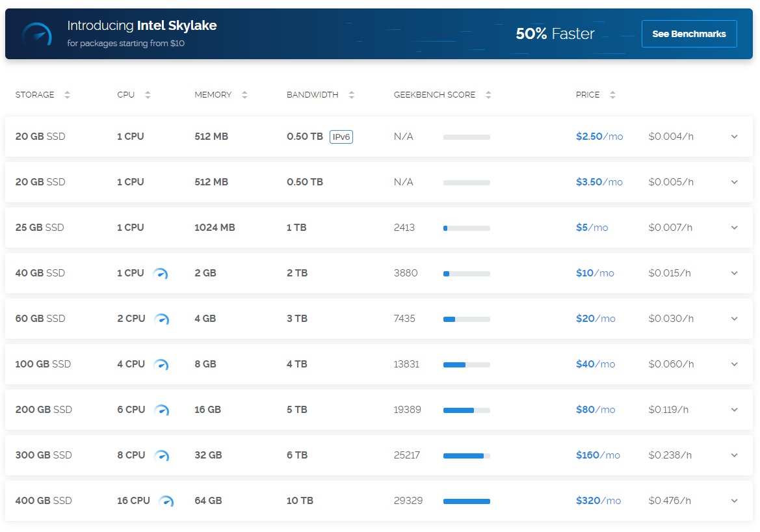760x532 pixels.
Task: Click the 16 CPU cell
Action: coord(133,501)
